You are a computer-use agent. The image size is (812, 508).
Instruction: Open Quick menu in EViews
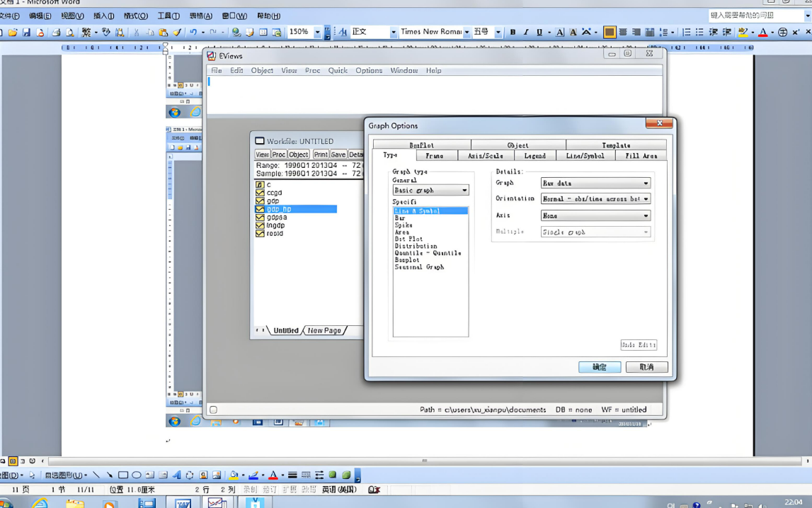[338, 71]
